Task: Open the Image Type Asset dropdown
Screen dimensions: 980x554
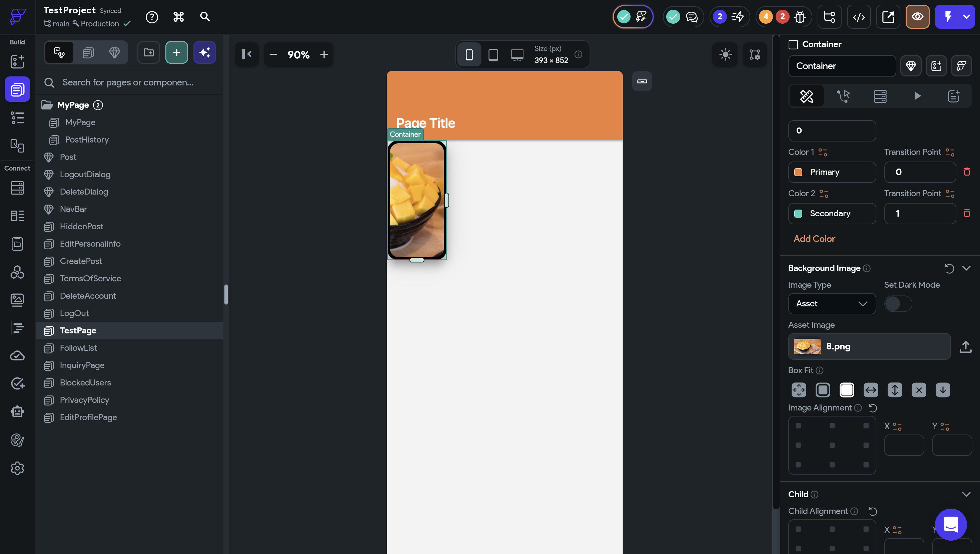Action: point(832,304)
